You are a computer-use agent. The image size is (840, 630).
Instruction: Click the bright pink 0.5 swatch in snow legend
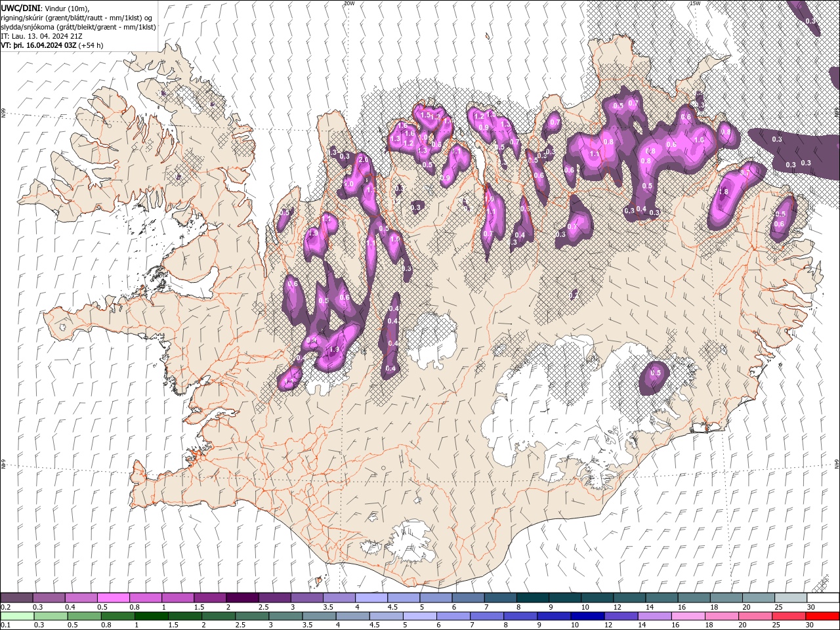[113, 598]
